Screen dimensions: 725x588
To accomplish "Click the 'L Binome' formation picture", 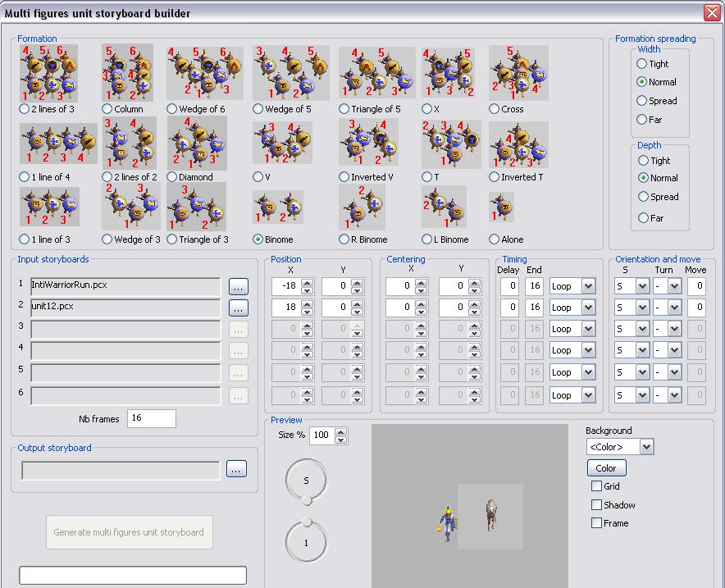I will [444, 207].
